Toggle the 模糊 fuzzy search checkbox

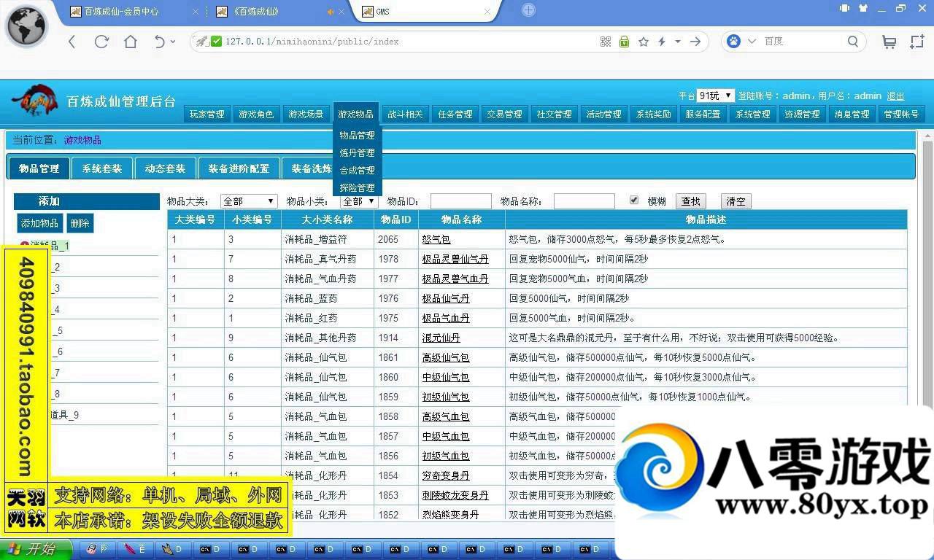[x=633, y=201]
